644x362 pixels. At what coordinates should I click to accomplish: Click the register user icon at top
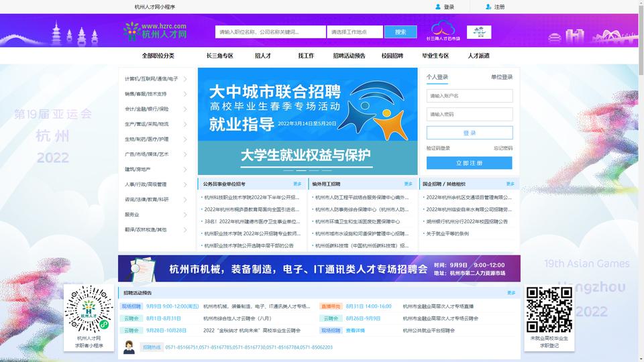click(488, 7)
